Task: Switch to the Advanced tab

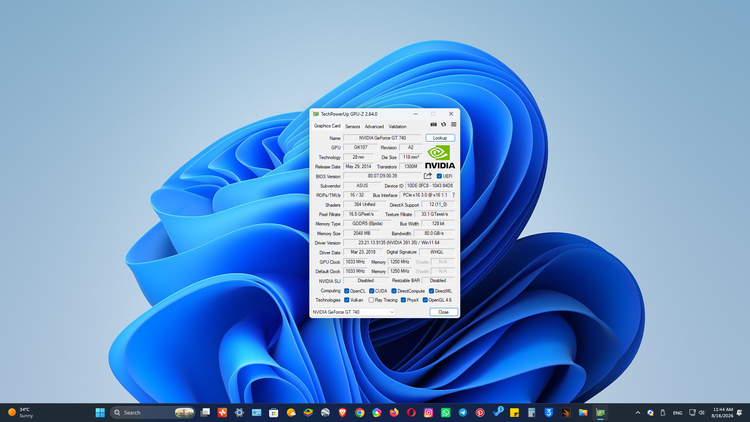Action: 374,126
